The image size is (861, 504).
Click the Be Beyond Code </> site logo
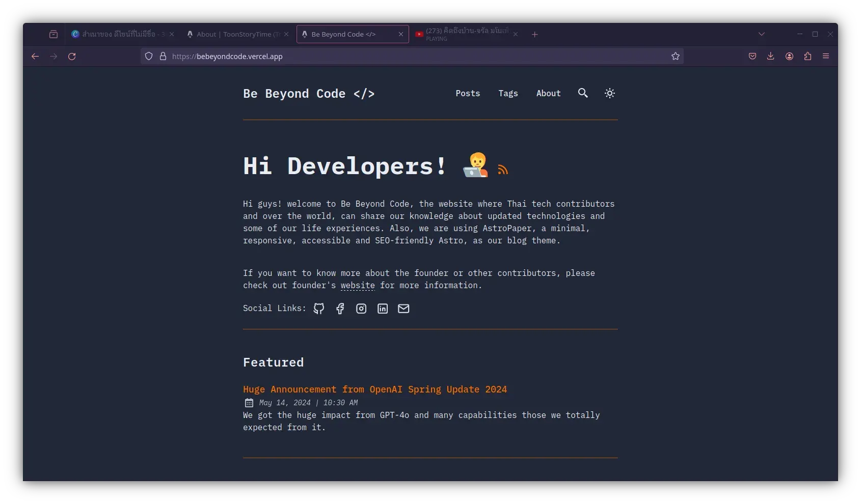click(x=309, y=94)
